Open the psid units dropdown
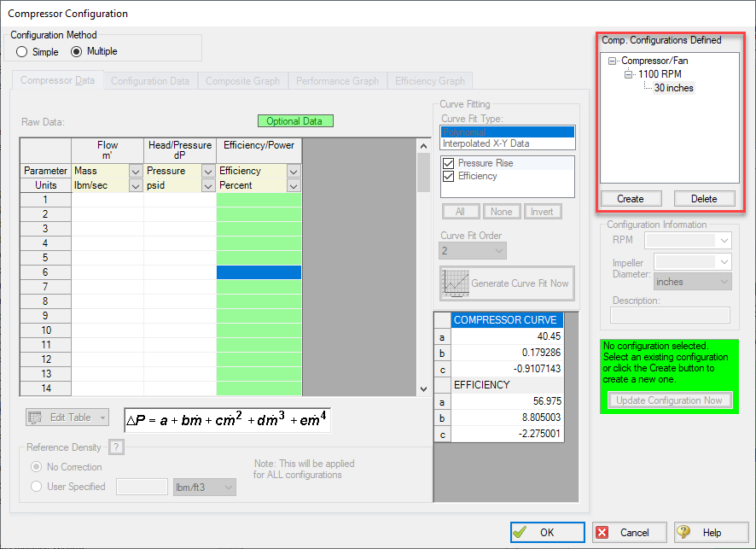Screen dimensions: 756x549 coord(207,185)
